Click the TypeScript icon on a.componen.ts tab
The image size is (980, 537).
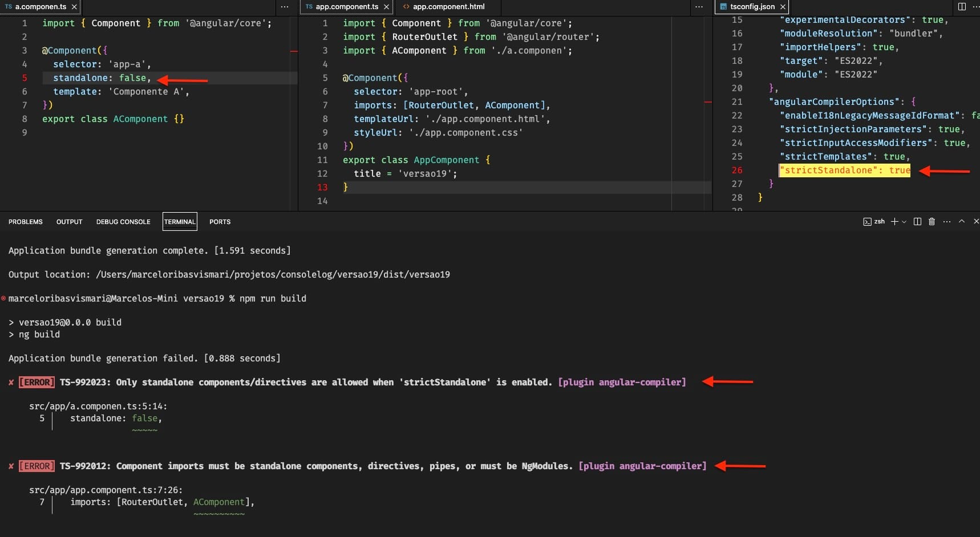(9, 7)
